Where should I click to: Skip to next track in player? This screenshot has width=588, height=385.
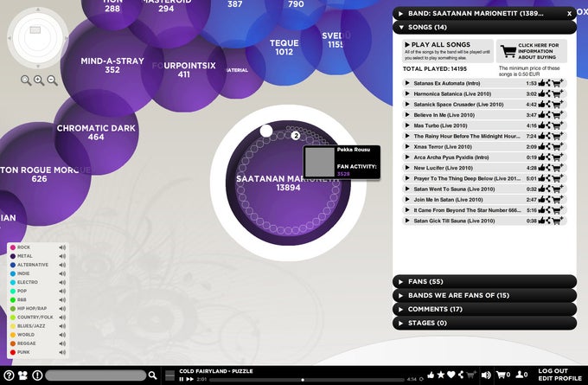pyautogui.click(x=189, y=379)
